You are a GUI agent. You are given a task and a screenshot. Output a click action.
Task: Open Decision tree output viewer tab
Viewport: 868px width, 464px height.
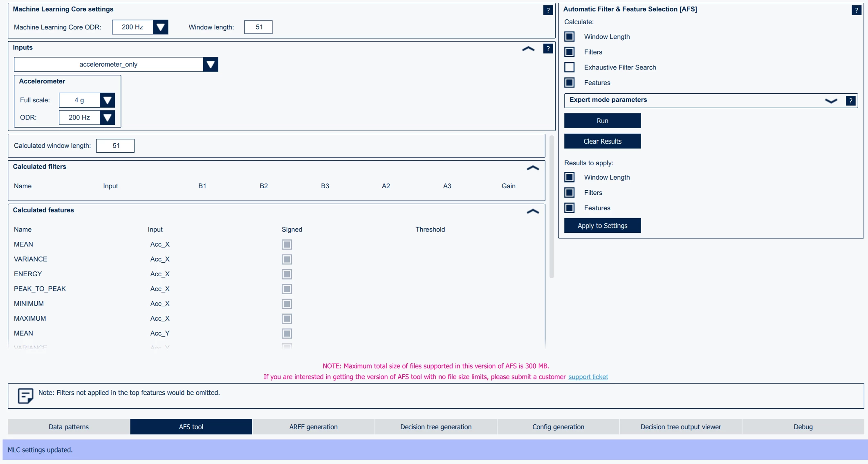pos(681,427)
